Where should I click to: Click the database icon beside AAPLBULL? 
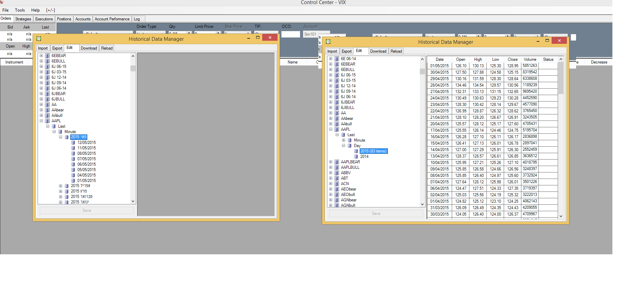337,167
